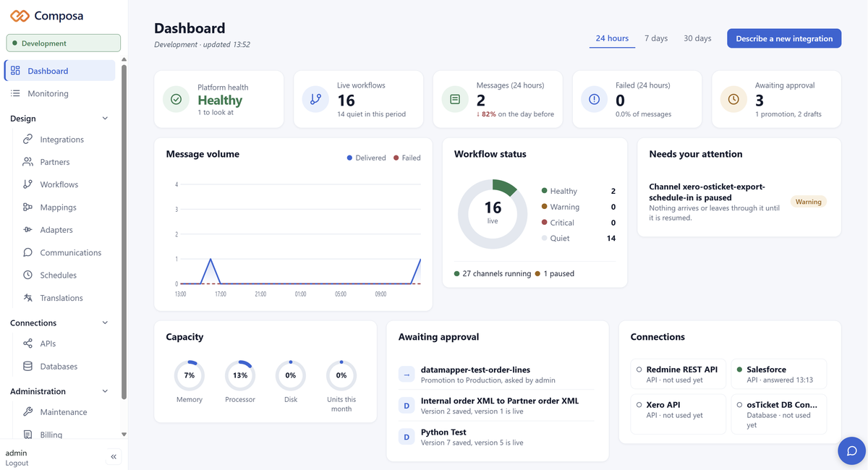The height and width of the screenshot is (470, 868).
Task: Click the Failed card alert icon
Action: point(595,99)
